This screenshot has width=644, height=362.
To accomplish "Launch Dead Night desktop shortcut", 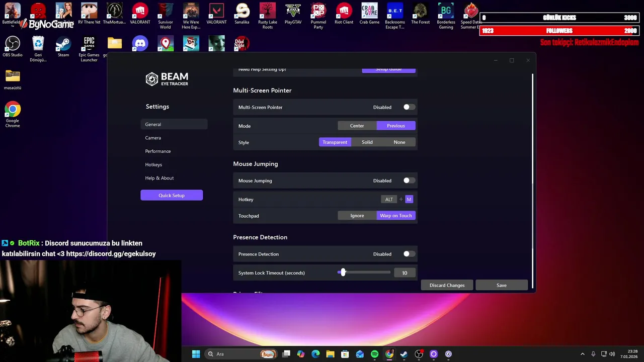I will tap(242, 44).
